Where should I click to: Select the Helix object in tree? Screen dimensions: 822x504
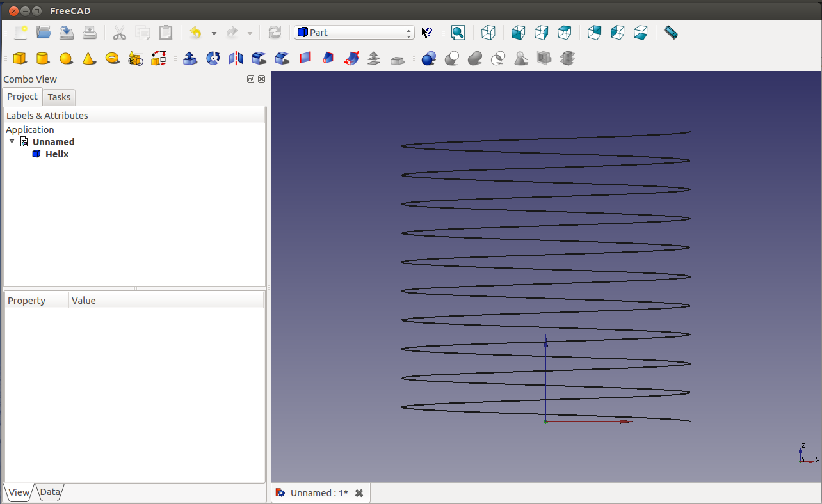pos(56,154)
